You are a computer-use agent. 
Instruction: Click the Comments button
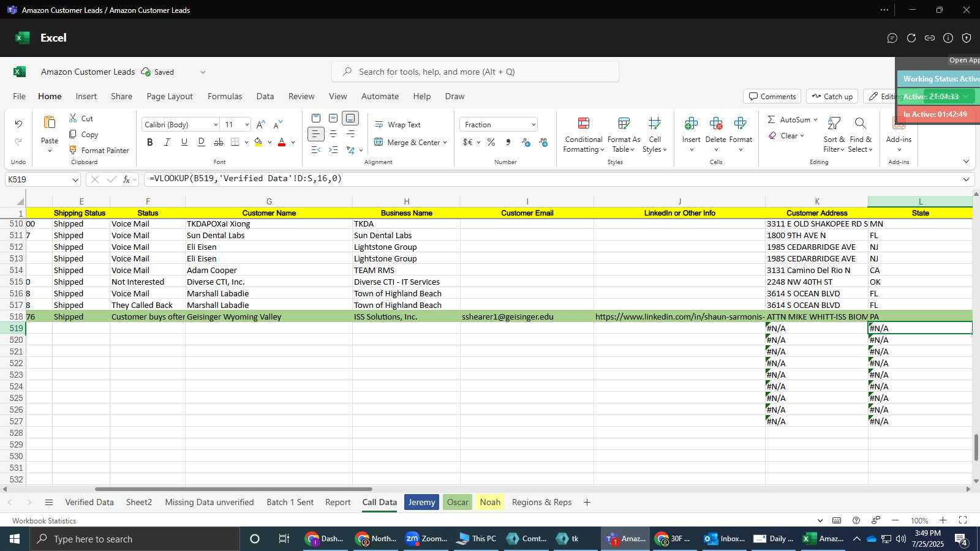coord(772,96)
